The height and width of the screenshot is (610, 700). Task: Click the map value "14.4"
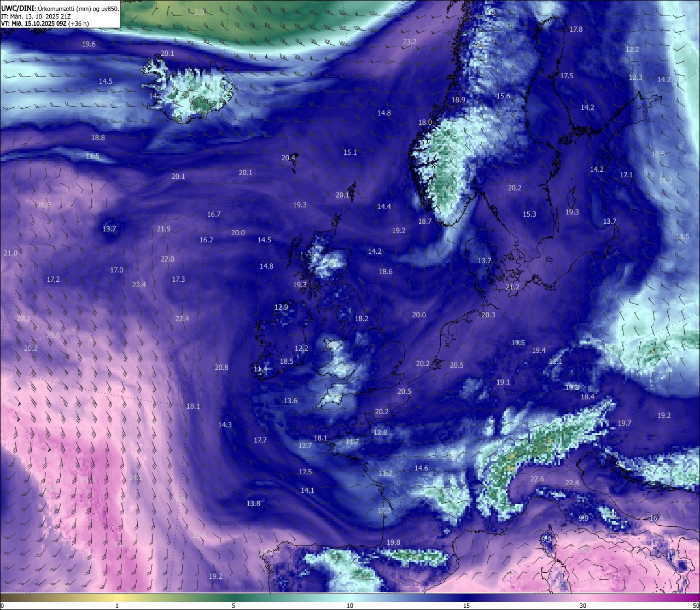click(x=384, y=207)
